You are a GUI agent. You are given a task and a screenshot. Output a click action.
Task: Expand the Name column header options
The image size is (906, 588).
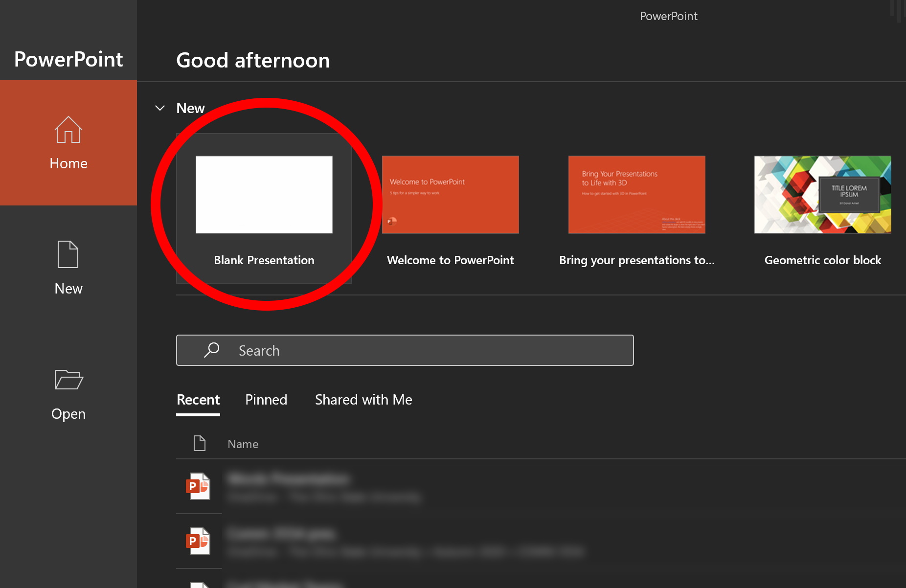(243, 443)
